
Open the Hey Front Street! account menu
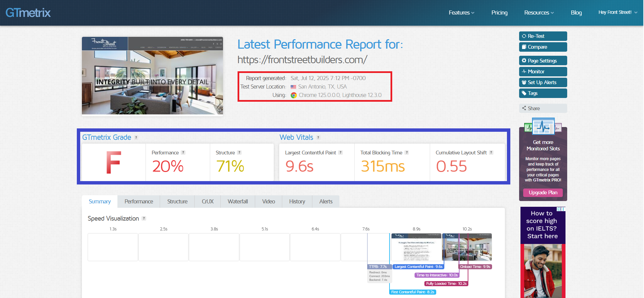point(618,12)
